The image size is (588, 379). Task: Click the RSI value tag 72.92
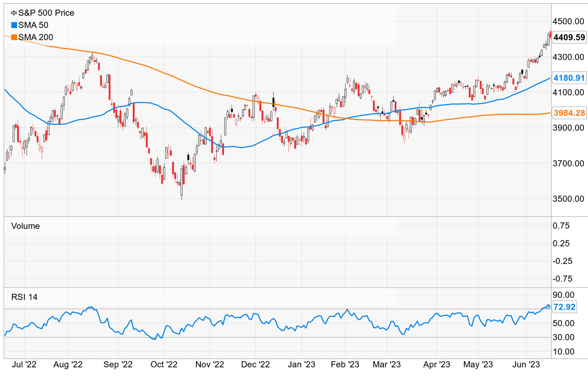click(x=564, y=307)
